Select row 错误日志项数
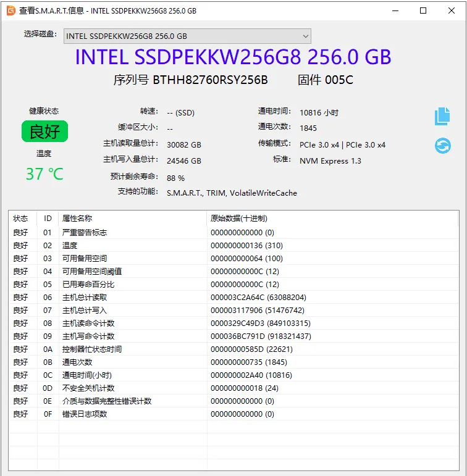This screenshot has height=476, width=467. (x=233, y=414)
